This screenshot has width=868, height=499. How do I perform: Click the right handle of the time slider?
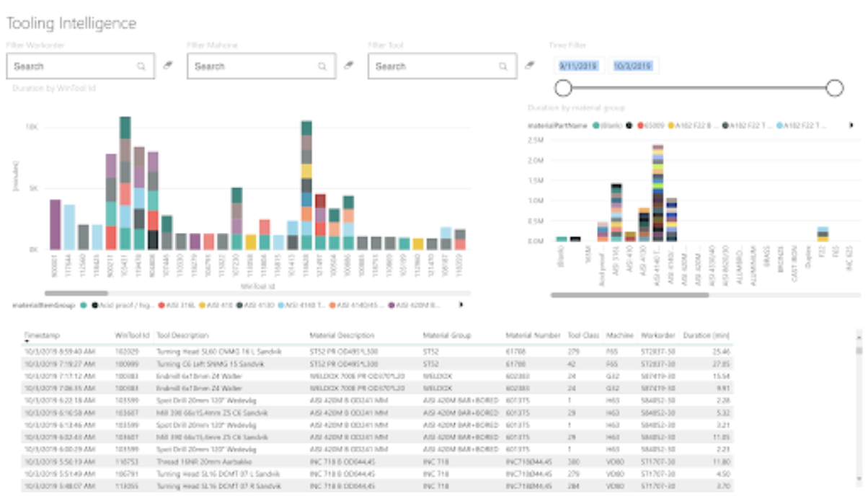pos(834,89)
